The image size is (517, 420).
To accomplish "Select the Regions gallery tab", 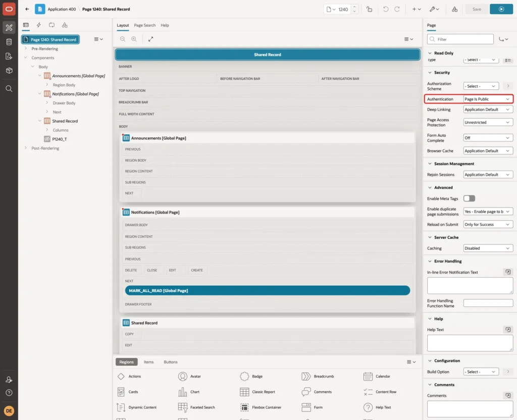I will coord(126,362).
